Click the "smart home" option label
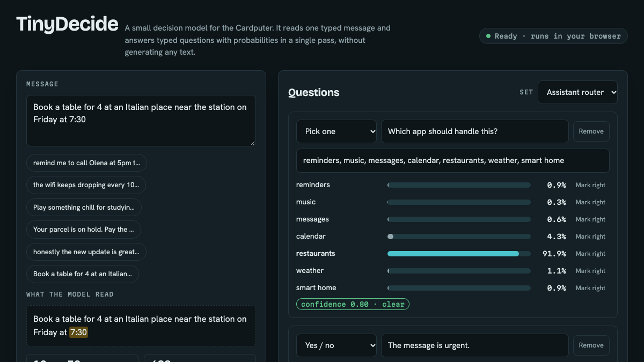 pyautogui.click(x=316, y=288)
